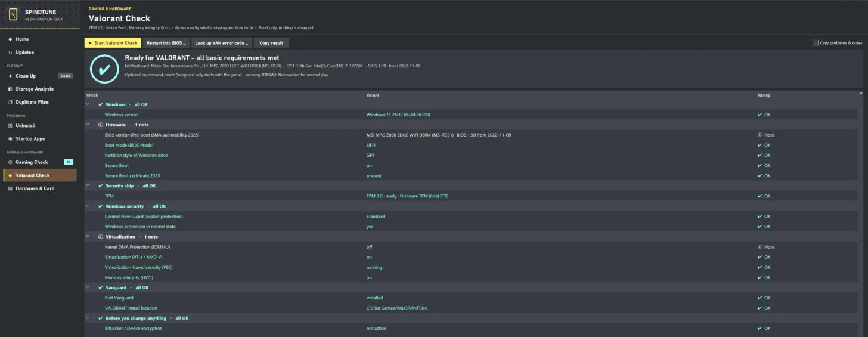Screen dimensions: 868x337
Task: Select BitLocker / Device encryption row
Action: pos(471,328)
